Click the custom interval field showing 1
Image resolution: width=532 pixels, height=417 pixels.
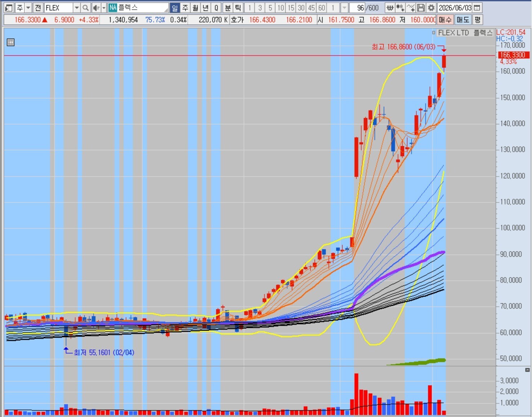coord(333,8)
